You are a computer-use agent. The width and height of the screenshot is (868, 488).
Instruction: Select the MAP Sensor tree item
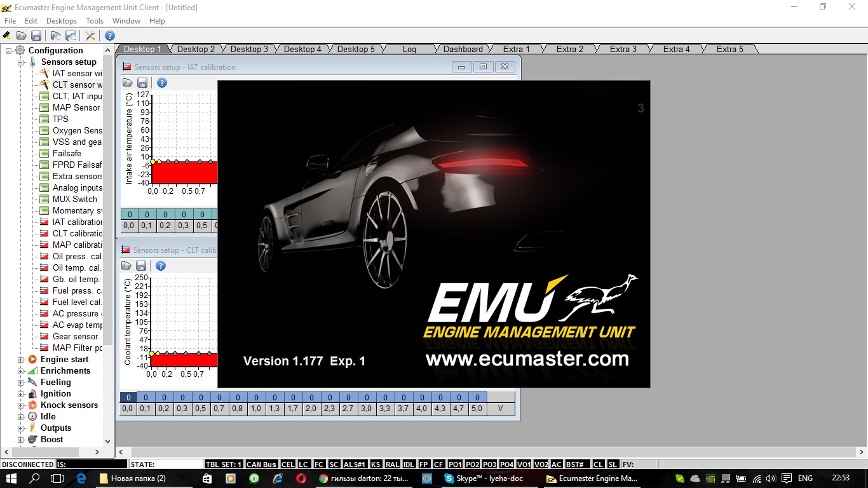76,107
